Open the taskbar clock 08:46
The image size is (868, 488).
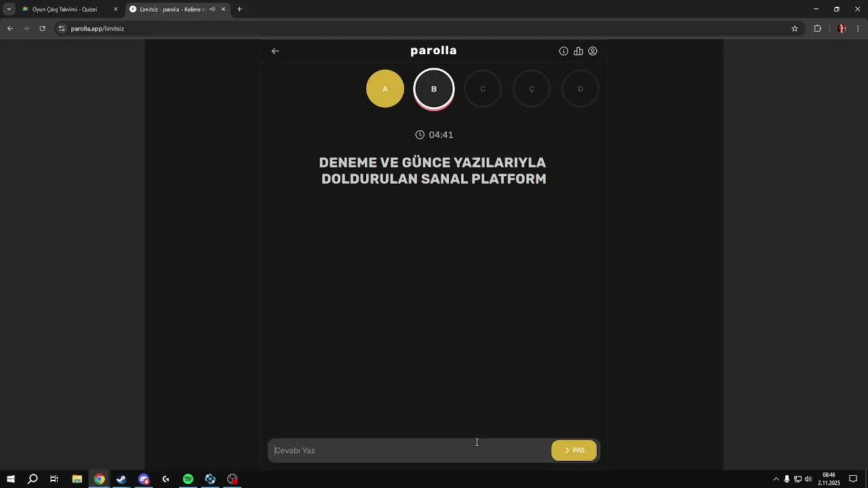pos(829,479)
